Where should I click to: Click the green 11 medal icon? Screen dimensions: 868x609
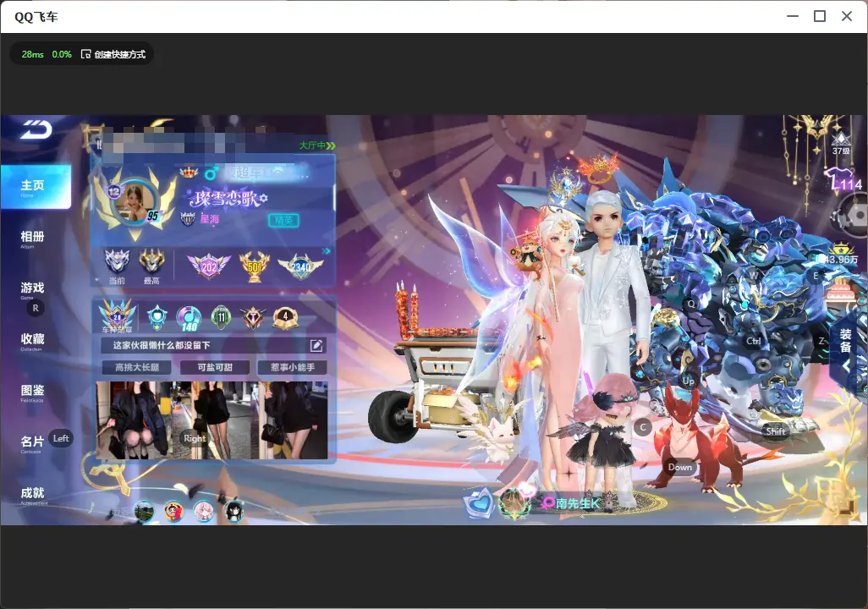[221, 317]
